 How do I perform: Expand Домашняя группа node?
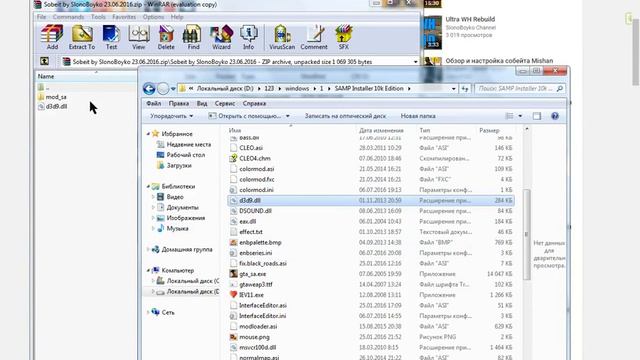click(148, 249)
